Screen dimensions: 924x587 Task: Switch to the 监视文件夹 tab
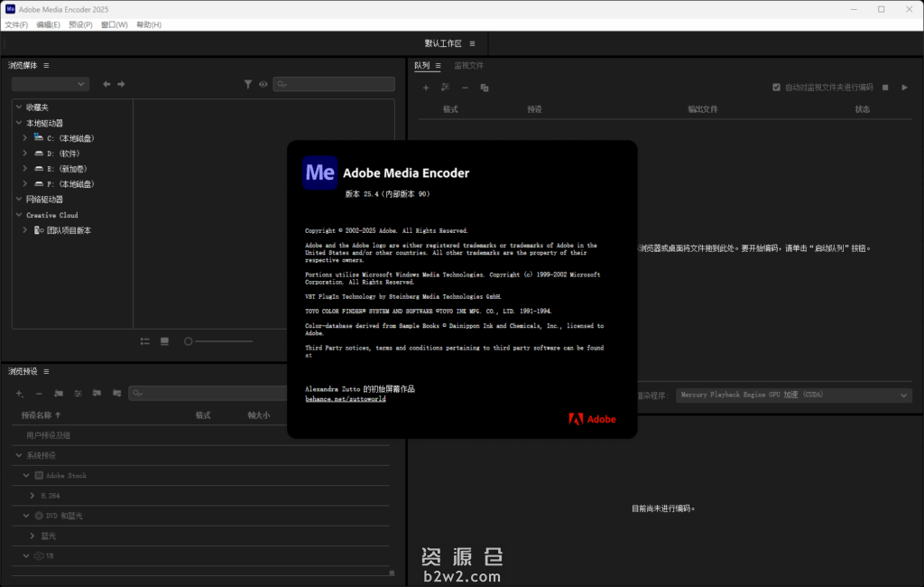(467, 65)
